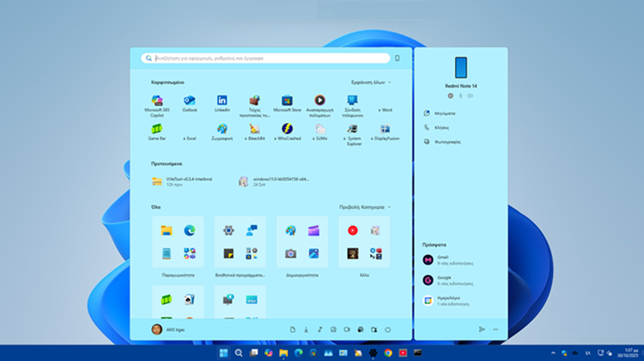644x361 pixels.
Task: Click the Start menu search field
Action: (x=265, y=58)
